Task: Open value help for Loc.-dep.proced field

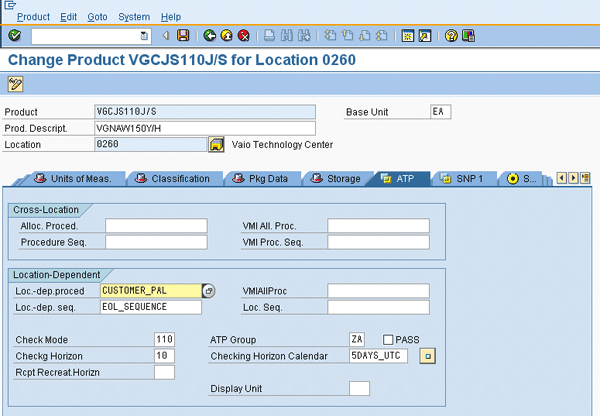Action: (x=208, y=291)
